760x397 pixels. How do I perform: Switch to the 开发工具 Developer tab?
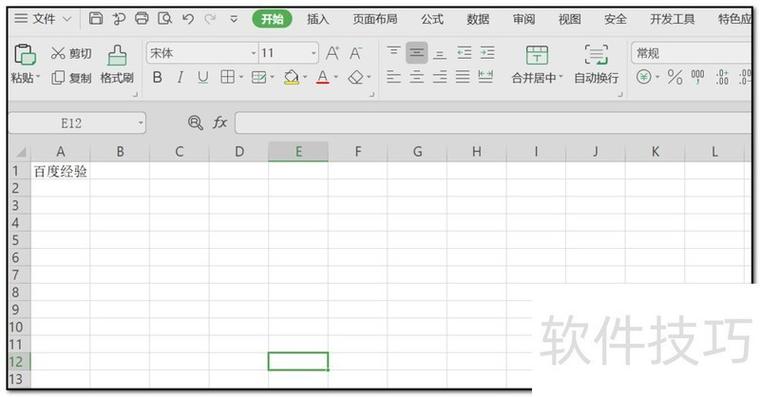click(672, 19)
